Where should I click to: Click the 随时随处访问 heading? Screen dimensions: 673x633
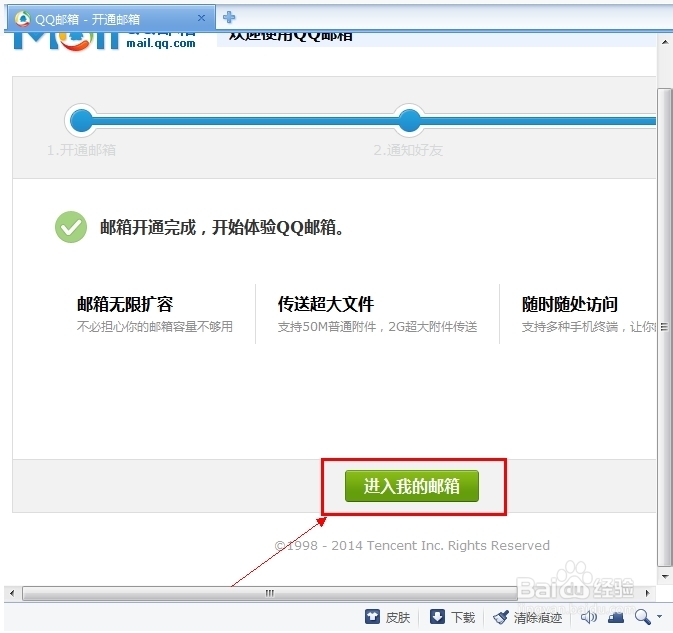[570, 304]
